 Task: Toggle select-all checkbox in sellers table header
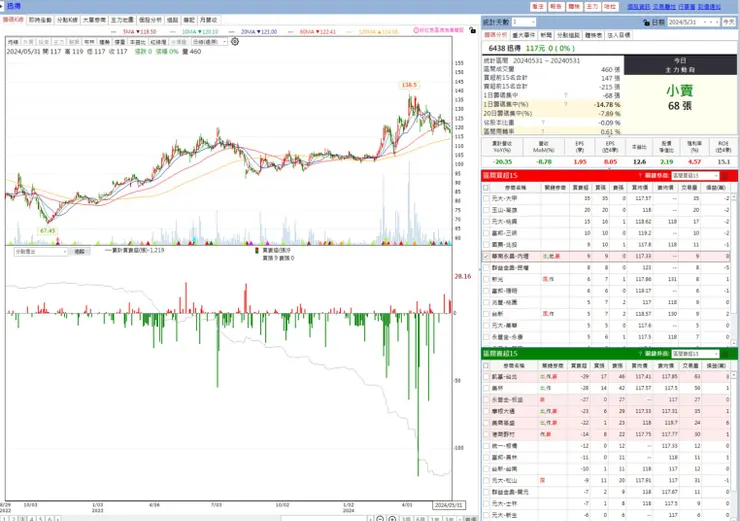coord(486,365)
